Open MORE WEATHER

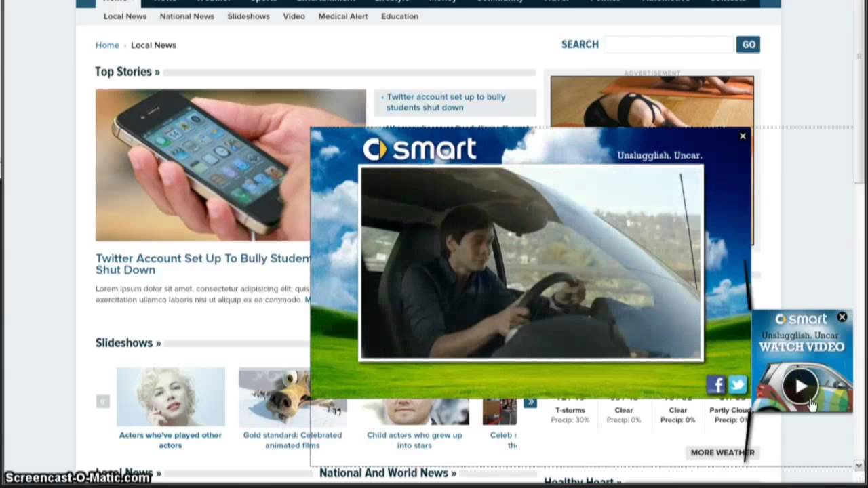click(722, 452)
